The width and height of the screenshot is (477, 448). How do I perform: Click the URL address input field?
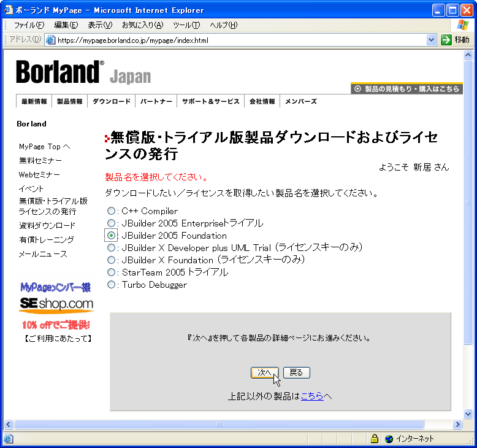pos(239,41)
